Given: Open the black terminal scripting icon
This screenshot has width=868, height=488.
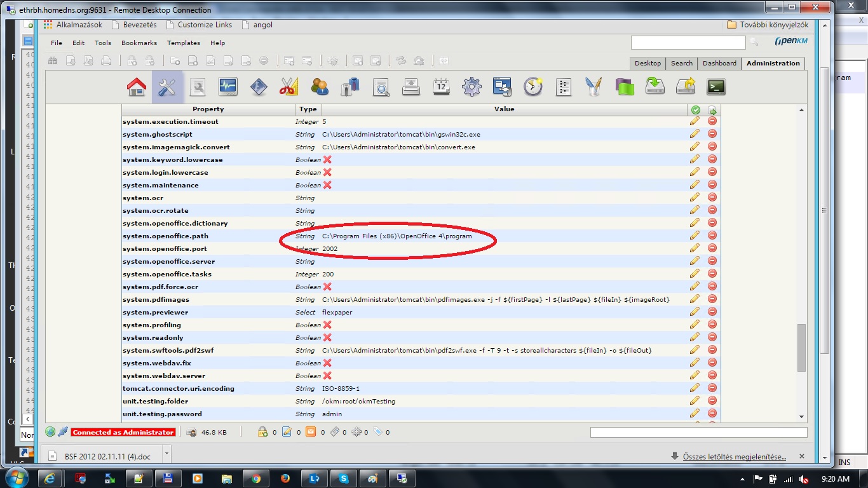Looking at the screenshot, I should pyautogui.click(x=716, y=87).
